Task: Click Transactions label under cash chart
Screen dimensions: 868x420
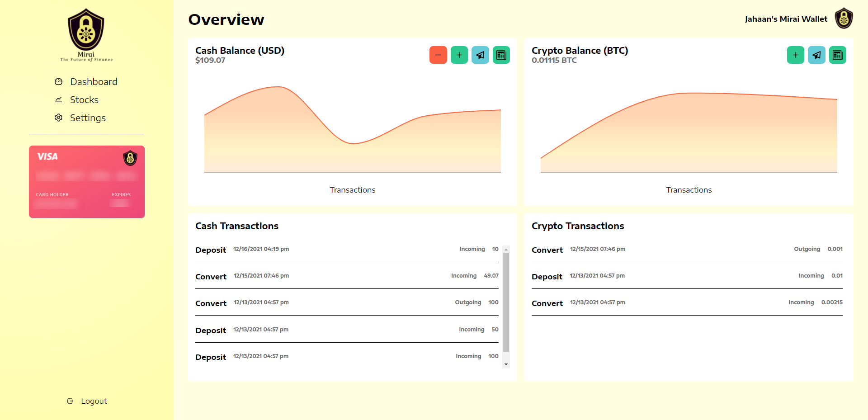Action: (x=353, y=190)
